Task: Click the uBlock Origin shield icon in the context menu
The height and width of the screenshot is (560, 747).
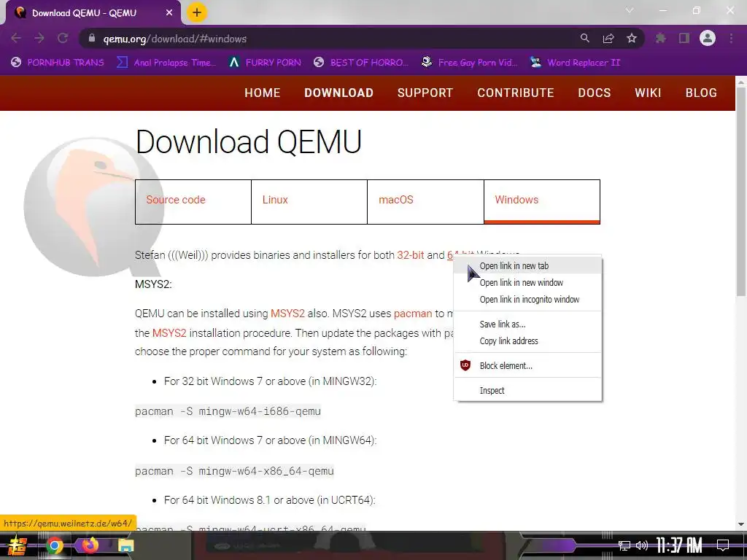Action: click(x=465, y=365)
